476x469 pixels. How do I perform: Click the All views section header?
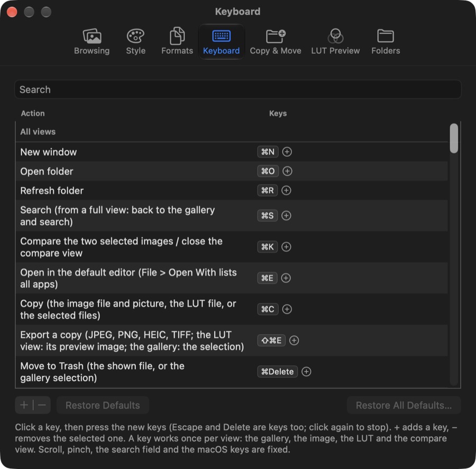coord(38,132)
